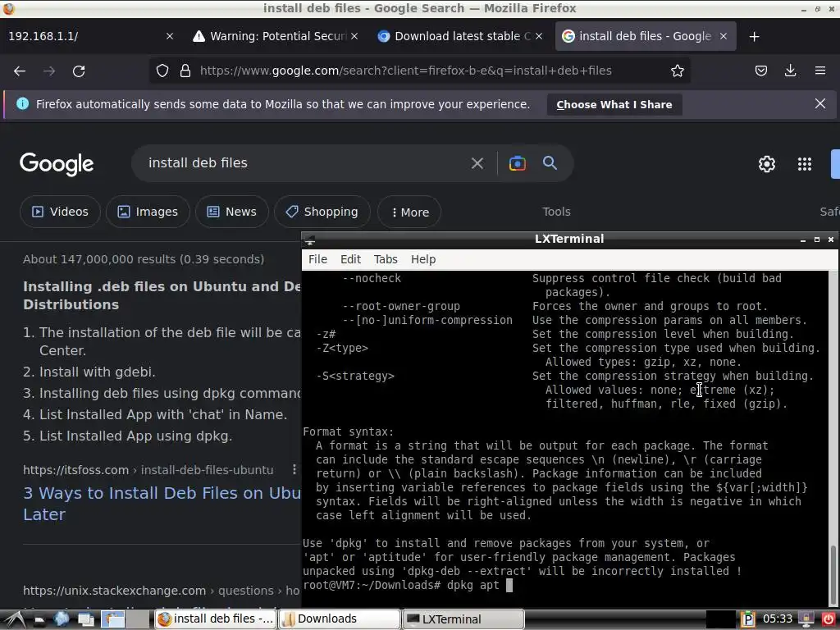This screenshot has height=630, width=840.
Task: Open Google search Tools
Action: click(556, 212)
